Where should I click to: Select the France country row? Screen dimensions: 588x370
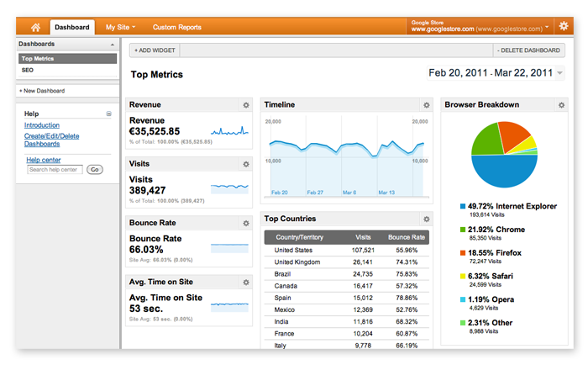click(346, 334)
